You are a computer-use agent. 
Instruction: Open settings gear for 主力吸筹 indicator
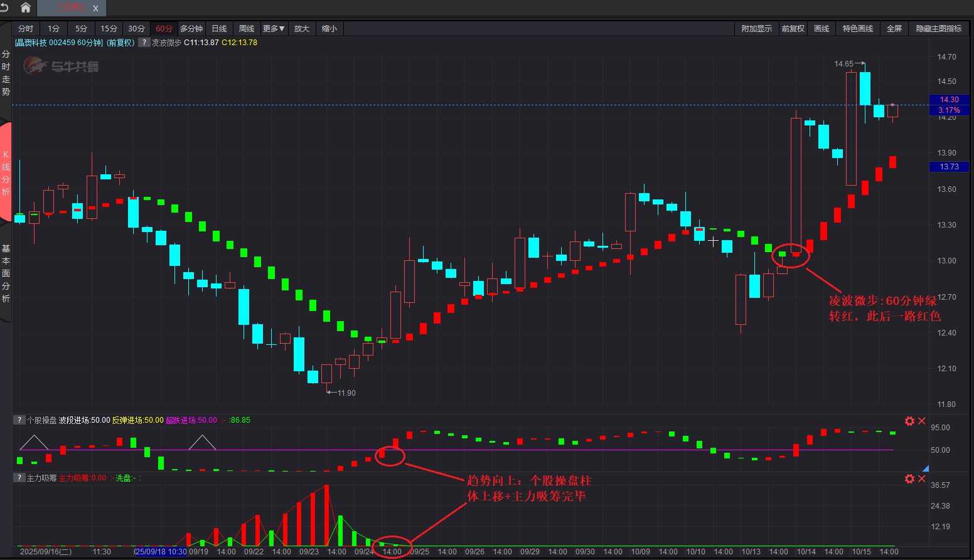pos(909,478)
